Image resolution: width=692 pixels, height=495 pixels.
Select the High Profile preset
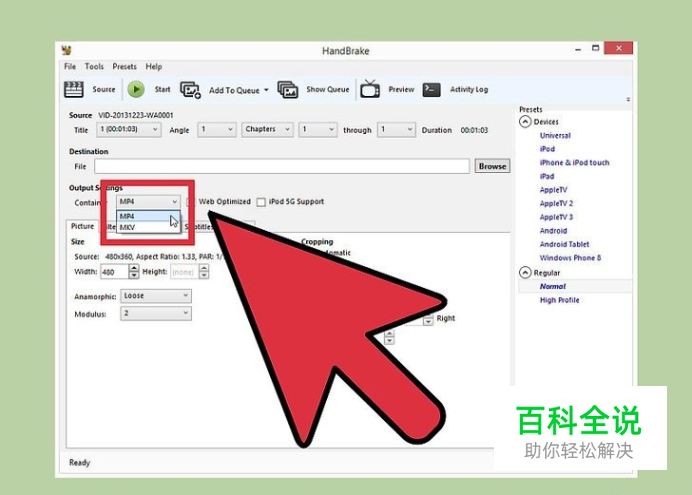559,300
